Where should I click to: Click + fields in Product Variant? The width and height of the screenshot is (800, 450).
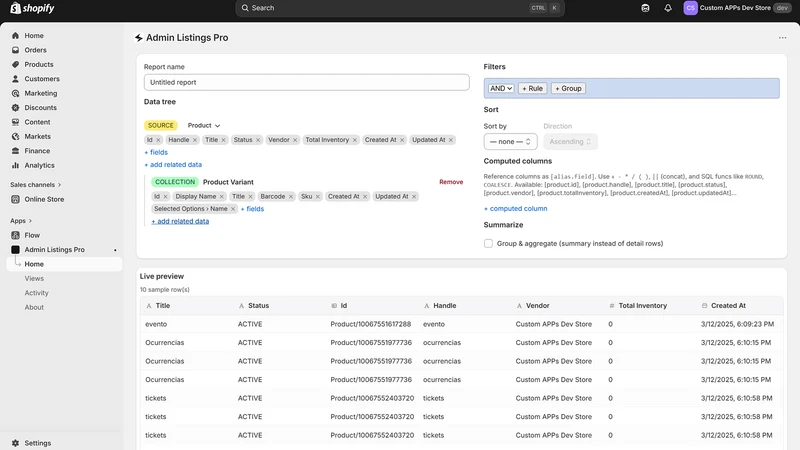click(252, 209)
